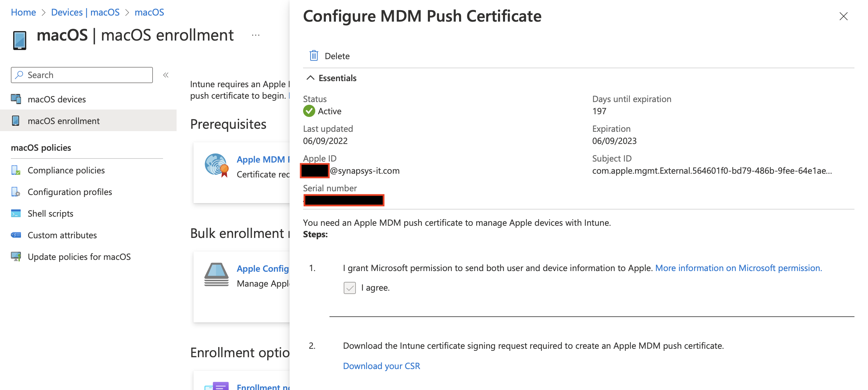Viewport: 868px width, 390px height.
Task: Select the Shell scripts icon
Action: click(16, 213)
